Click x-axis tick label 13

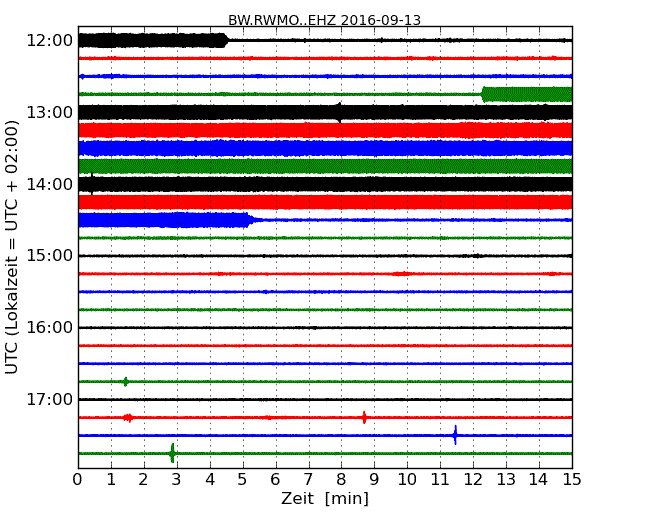click(506, 479)
